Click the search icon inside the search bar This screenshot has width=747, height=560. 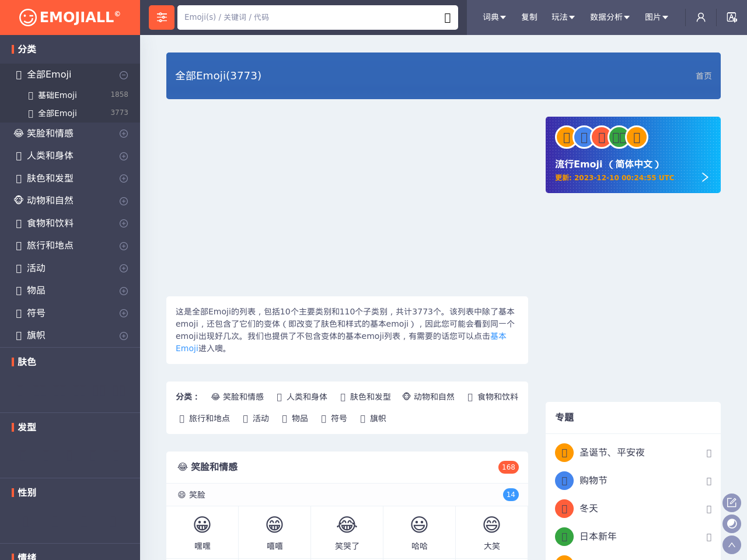(447, 17)
